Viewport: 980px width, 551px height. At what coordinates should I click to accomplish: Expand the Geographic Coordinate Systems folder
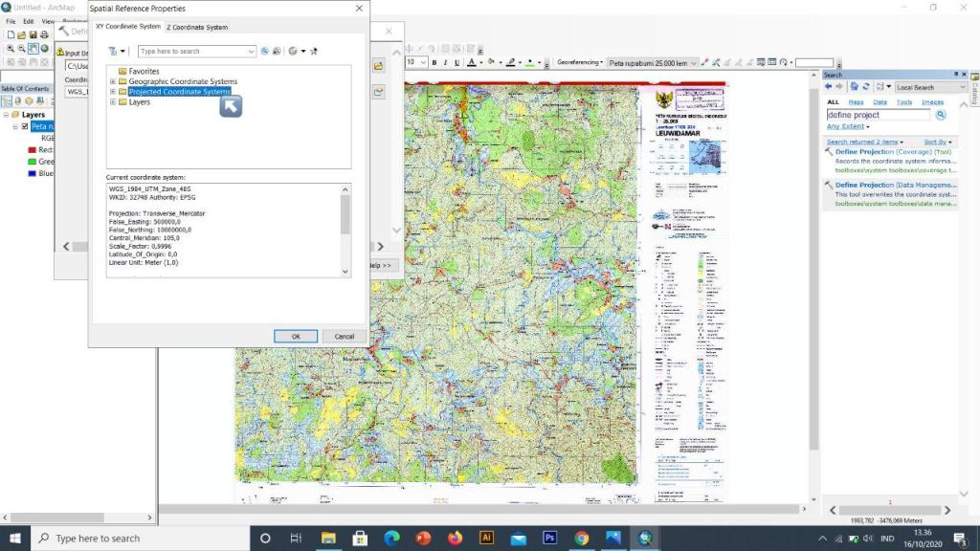pos(113,82)
